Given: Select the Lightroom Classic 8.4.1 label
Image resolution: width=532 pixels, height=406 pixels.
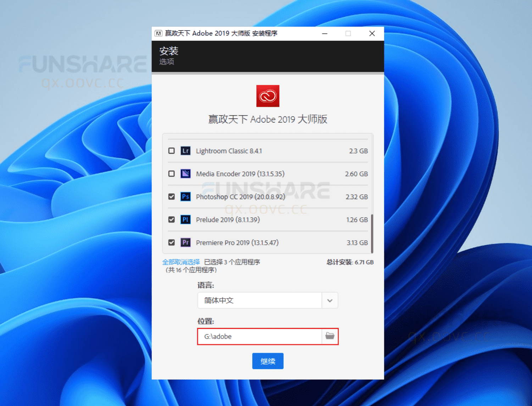Looking at the screenshot, I should click(x=229, y=151).
